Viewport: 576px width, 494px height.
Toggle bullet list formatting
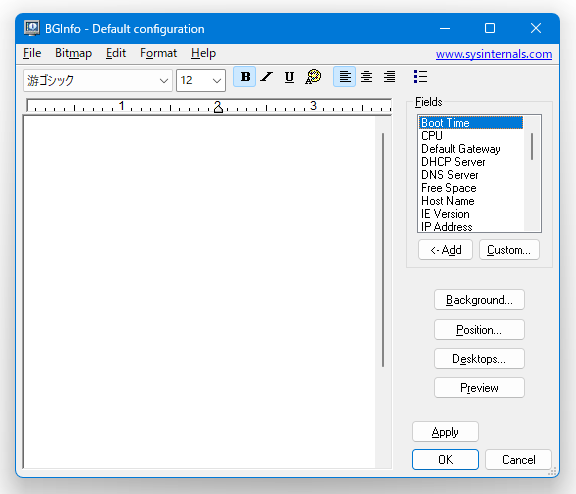420,77
